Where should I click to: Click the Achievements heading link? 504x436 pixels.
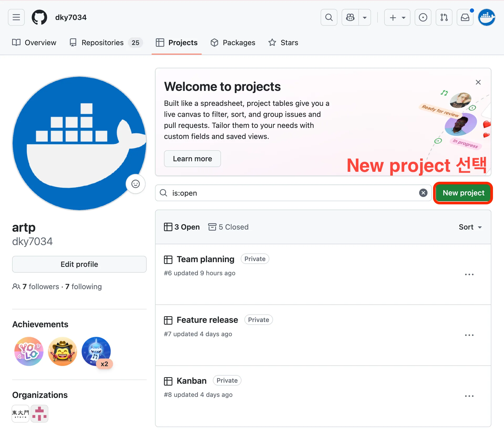[40, 324]
